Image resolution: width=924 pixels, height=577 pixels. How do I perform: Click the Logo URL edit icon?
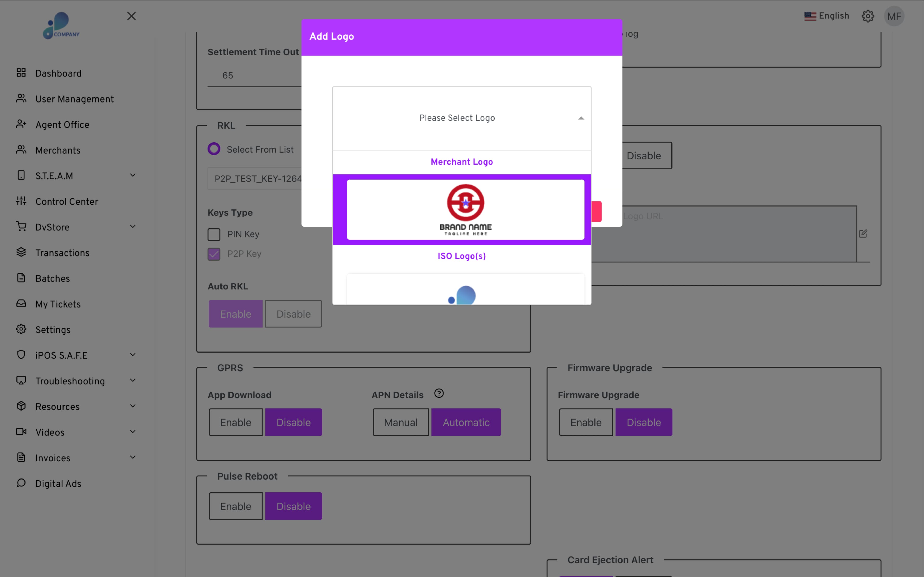click(863, 233)
